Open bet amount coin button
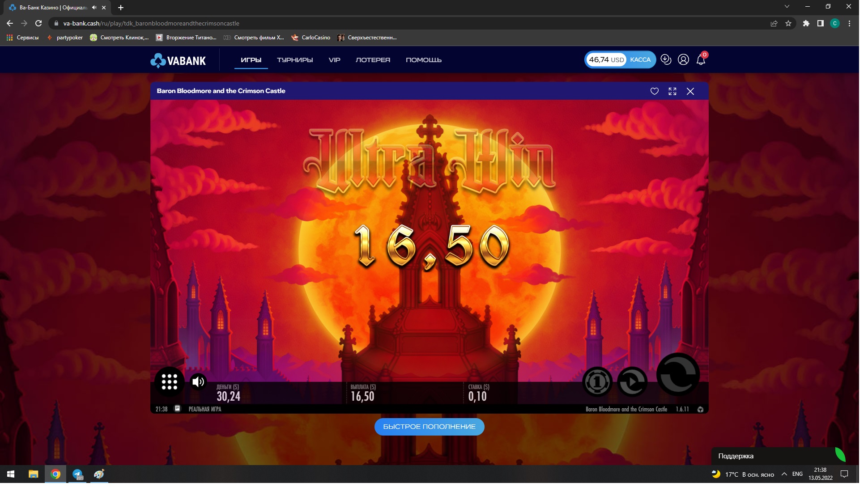Screen dimensions: 868x491 pyautogui.click(x=597, y=381)
